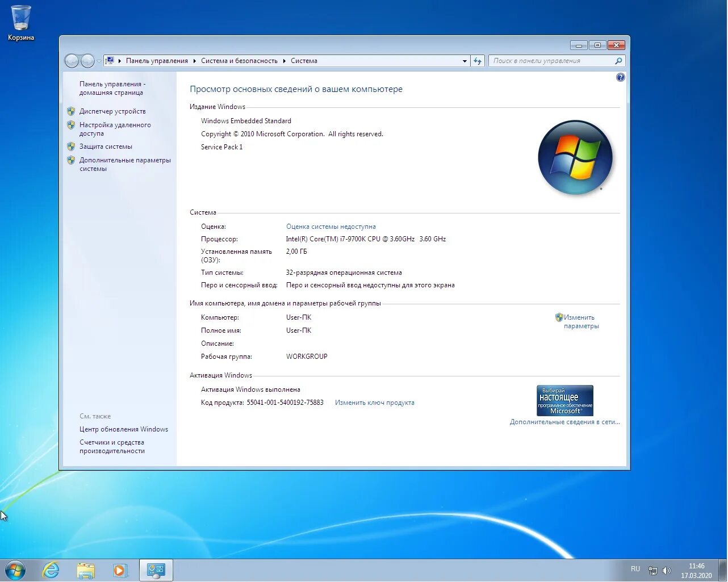
Task: Click the search magnifier icon
Action: click(x=619, y=61)
